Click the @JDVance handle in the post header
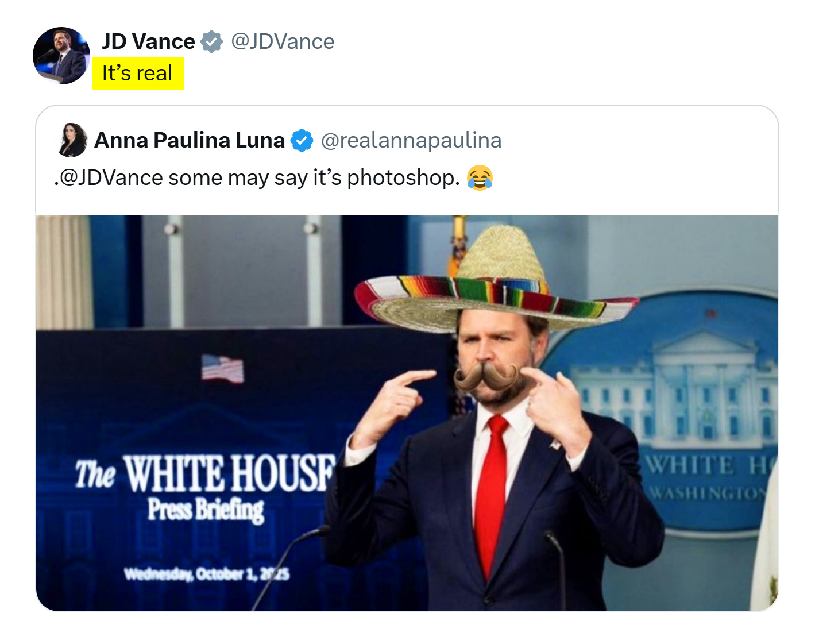This screenshot has width=815, height=644. tap(283, 41)
